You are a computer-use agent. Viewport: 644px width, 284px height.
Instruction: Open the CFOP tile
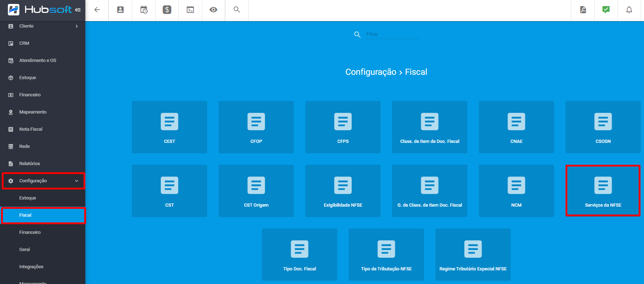256,127
